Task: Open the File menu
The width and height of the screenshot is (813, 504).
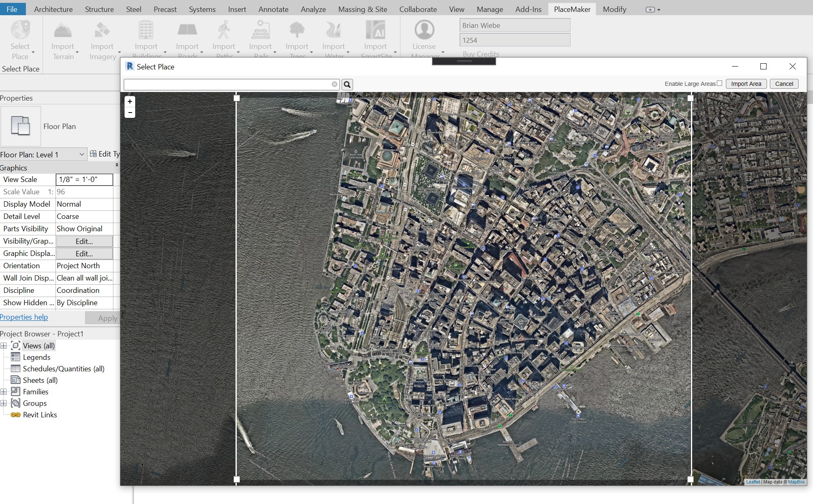Action: (12, 9)
